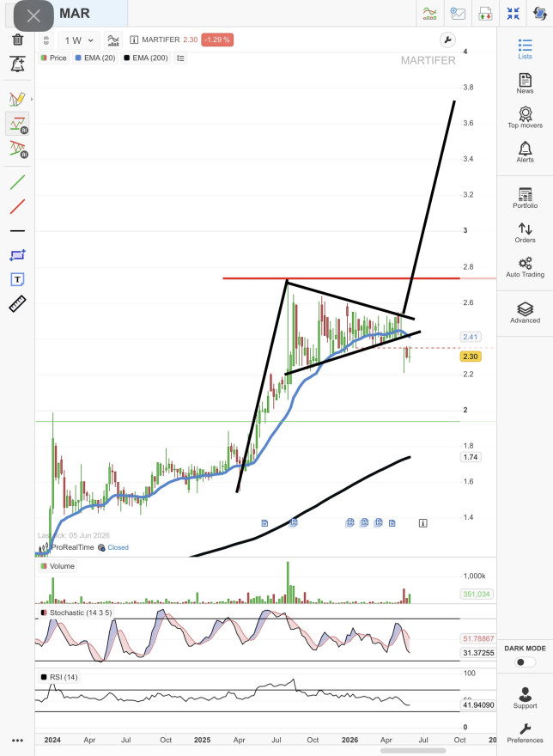The image size is (553, 756).
Task: Click the rotate/sync screens icon
Action: coord(540,14)
